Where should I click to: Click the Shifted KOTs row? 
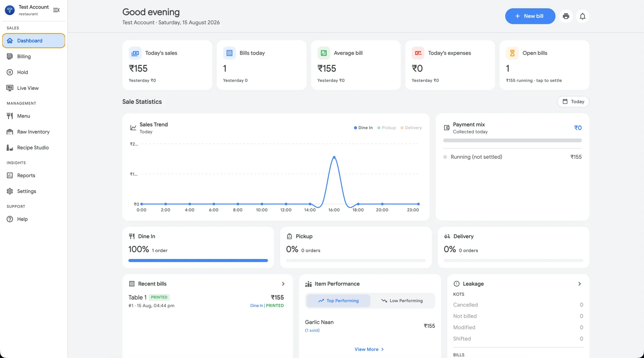(518, 339)
